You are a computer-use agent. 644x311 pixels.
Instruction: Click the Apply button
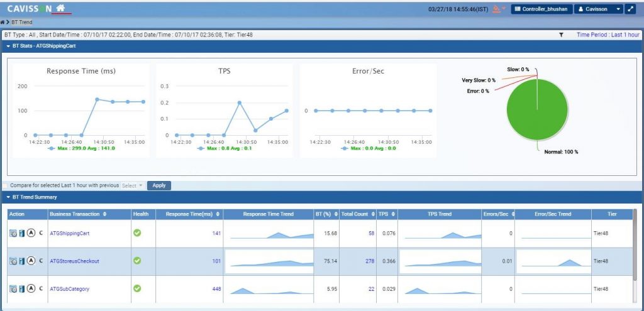point(159,185)
